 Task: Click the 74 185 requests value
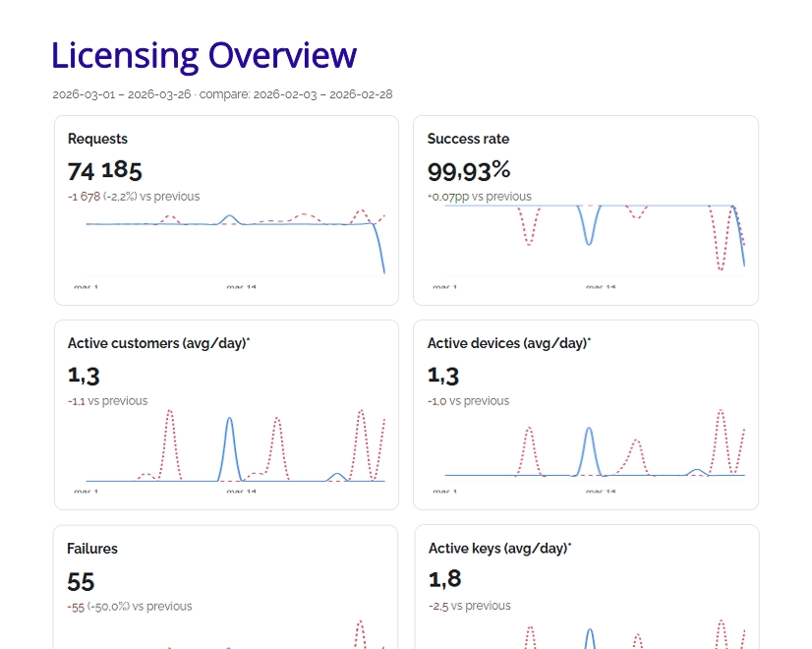pyautogui.click(x=104, y=171)
